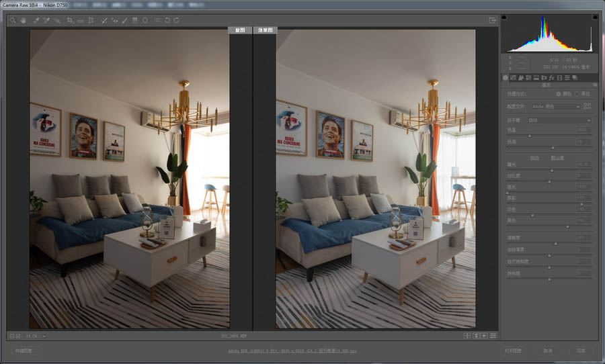Viewport: 605px width, 364px height.
Task: Open the Basic panel flyout menu
Action: tap(595, 85)
